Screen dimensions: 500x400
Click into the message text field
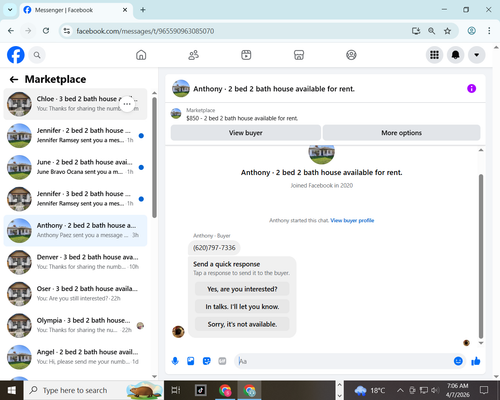tap(343, 361)
